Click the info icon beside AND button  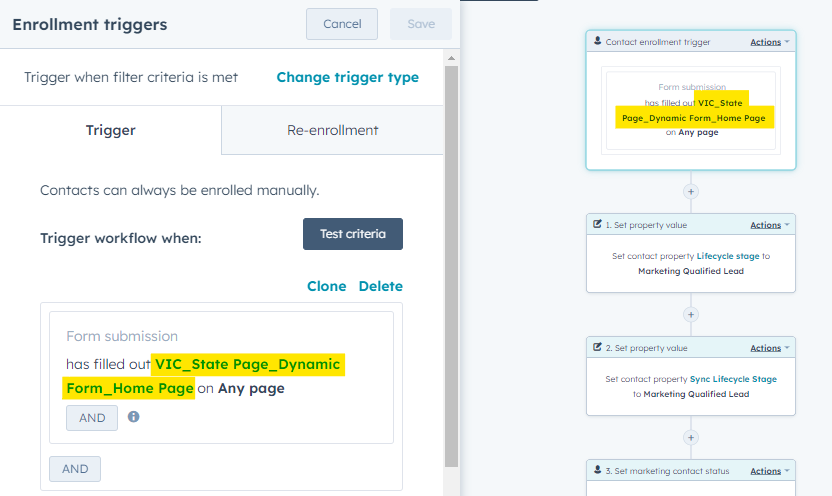tap(134, 417)
